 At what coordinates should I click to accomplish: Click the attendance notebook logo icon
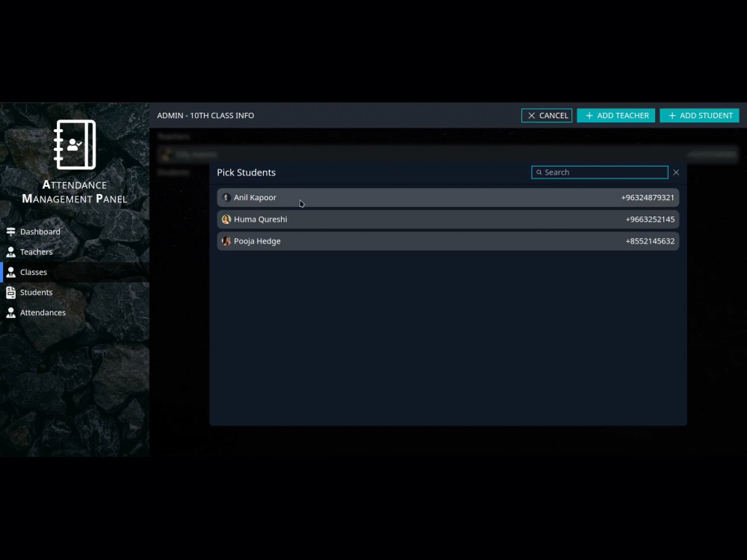click(75, 144)
